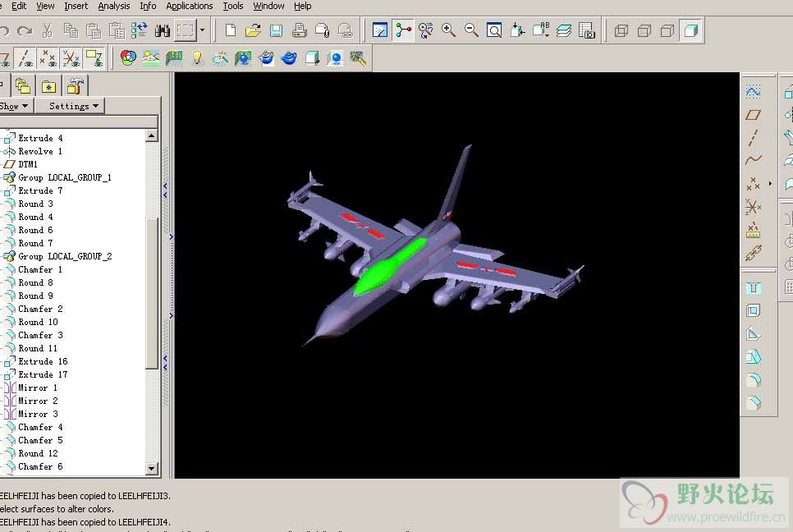Toggle coordinate system display
The width and height of the screenshot is (793, 532).
coord(71,57)
